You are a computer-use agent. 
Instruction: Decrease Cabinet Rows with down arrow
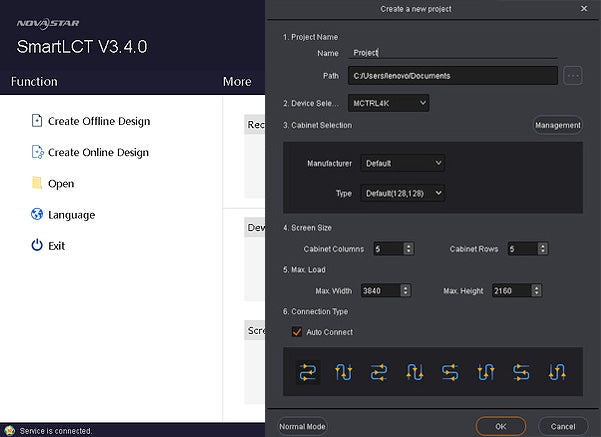[x=542, y=251]
